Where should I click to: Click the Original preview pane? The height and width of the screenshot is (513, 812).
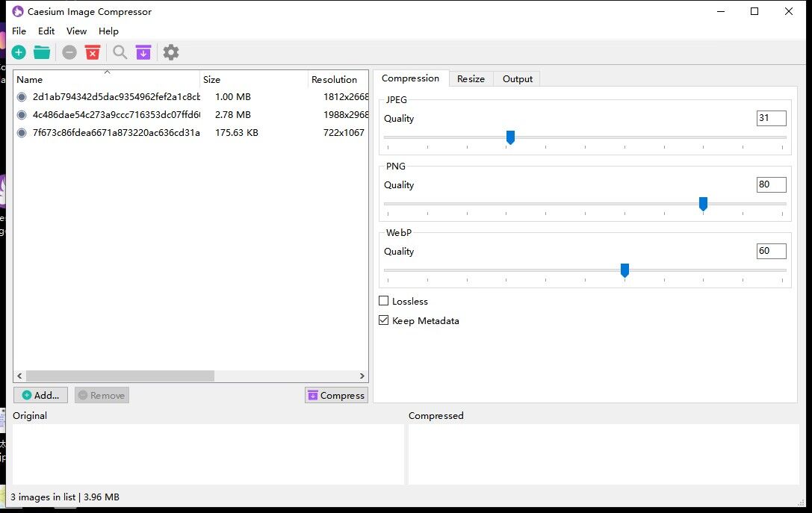coord(208,455)
